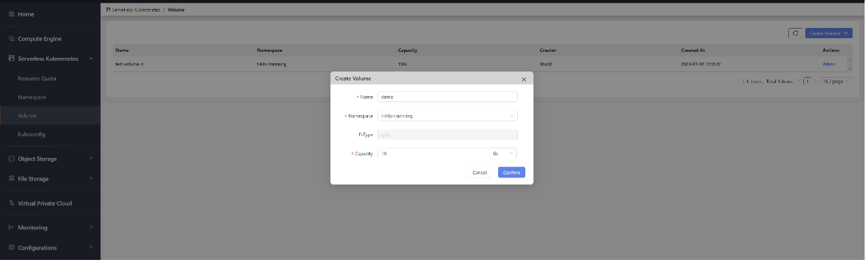
Task: Click the Object Storage sidebar icon
Action: [x=12, y=159]
